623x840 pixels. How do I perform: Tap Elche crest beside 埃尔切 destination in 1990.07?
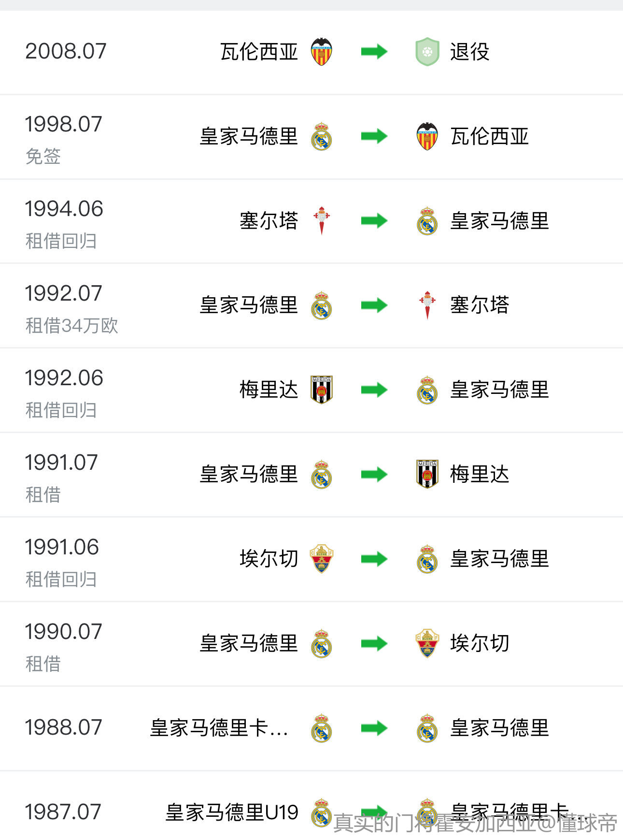[427, 643]
